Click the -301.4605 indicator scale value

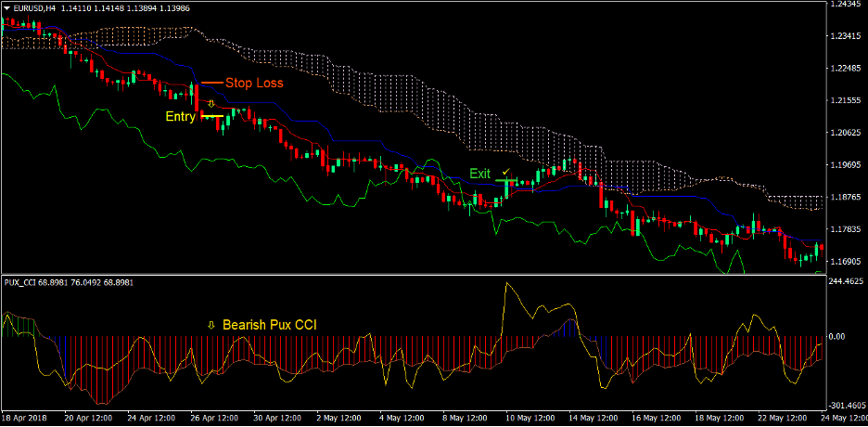tap(846, 406)
